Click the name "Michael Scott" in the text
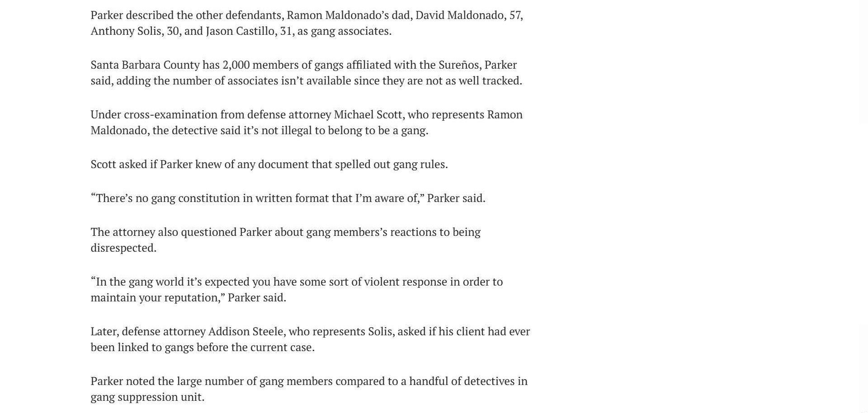Viewport: 868px width, 413px height. point(368,115)
